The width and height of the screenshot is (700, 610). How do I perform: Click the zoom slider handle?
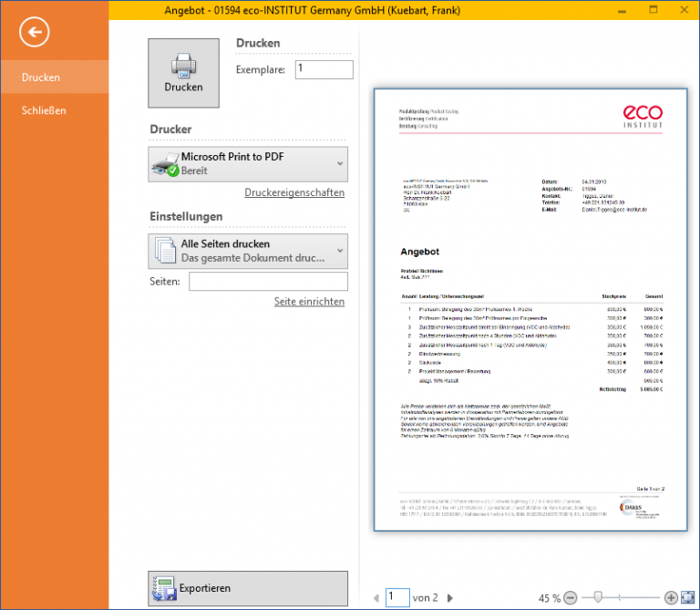tap(598, 597)
